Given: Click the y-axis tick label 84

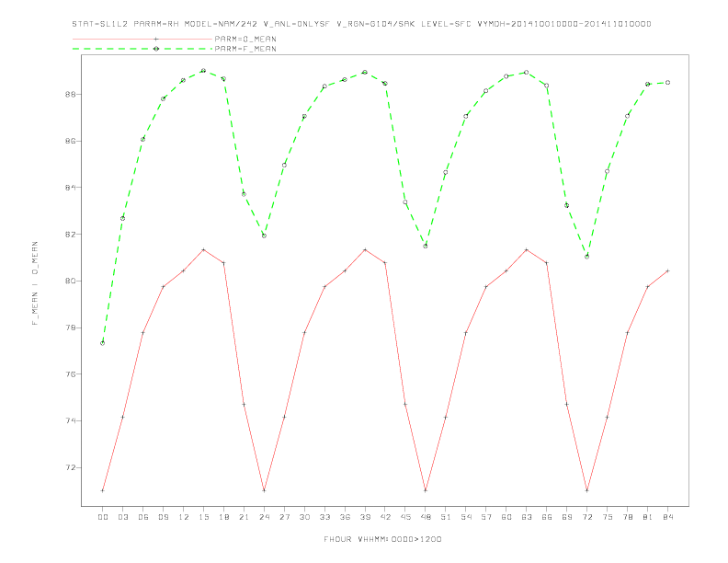Looking at the screenshot, I should pyautogui.click(x=70, y=188).
